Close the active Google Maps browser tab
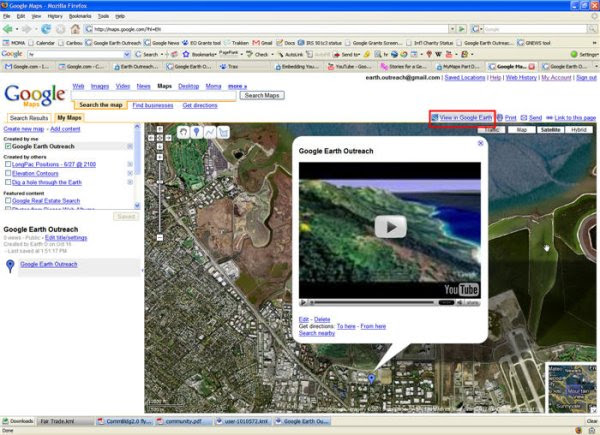600x435 pixels. click(532, 67)
